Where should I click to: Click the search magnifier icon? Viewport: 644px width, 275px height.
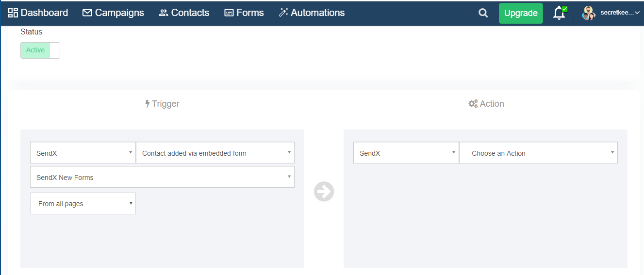coord(483,13)
